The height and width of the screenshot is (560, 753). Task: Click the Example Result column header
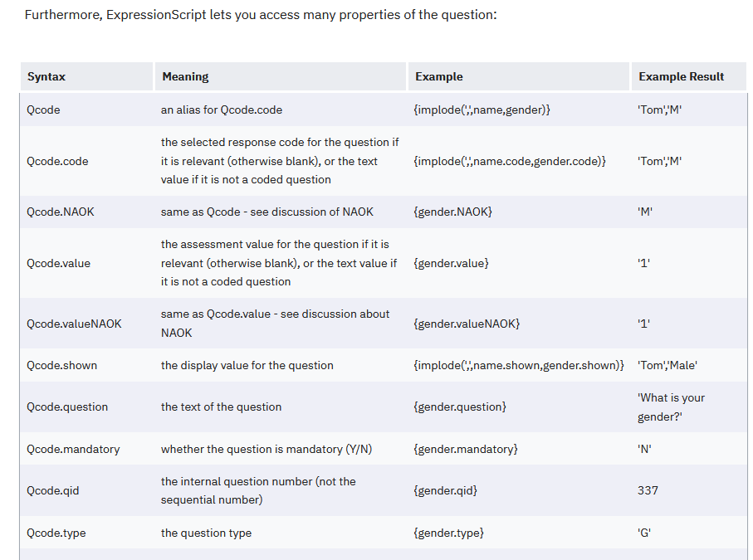pos(689,76)
